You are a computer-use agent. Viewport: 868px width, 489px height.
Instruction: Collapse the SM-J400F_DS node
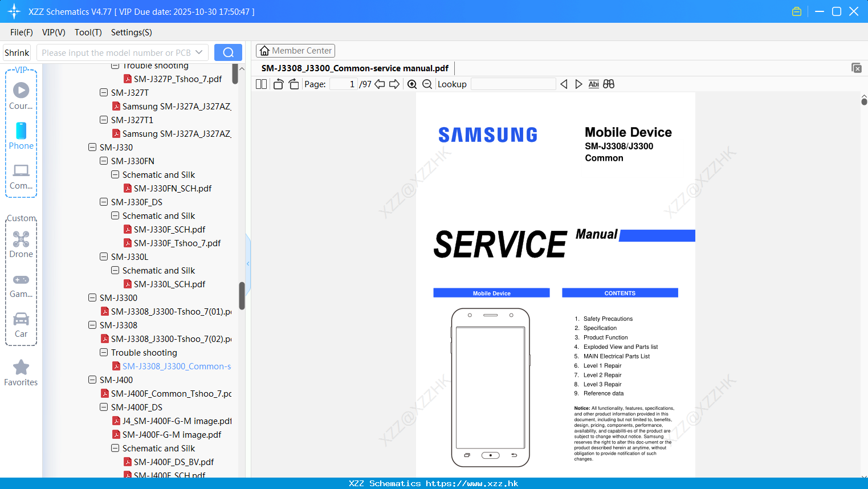[x=104, y=407]
